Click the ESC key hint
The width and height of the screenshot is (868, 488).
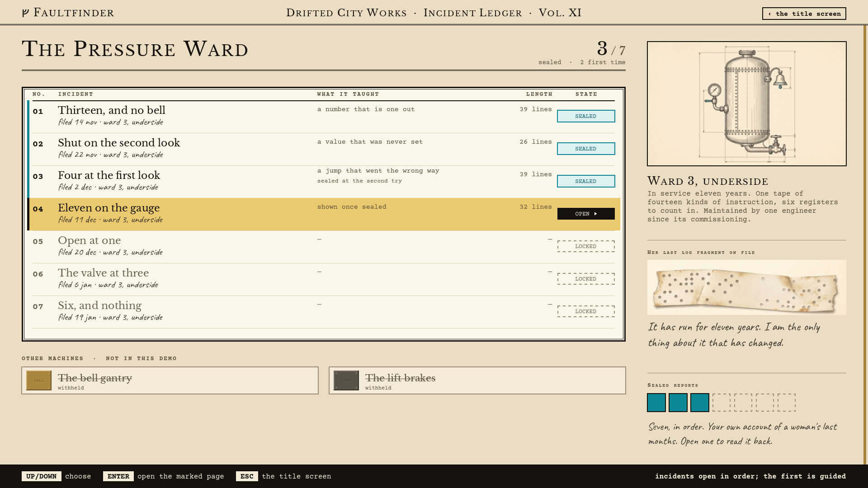coord(247,476)
